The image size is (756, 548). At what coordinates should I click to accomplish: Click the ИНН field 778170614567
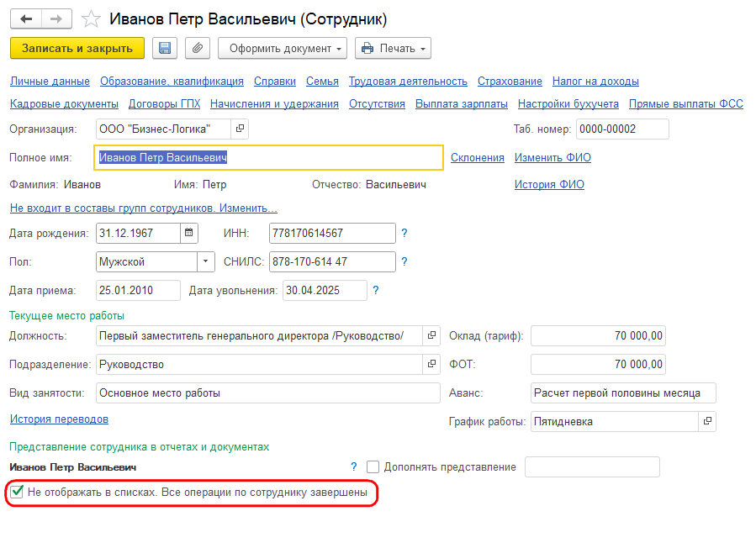[333, 233]
